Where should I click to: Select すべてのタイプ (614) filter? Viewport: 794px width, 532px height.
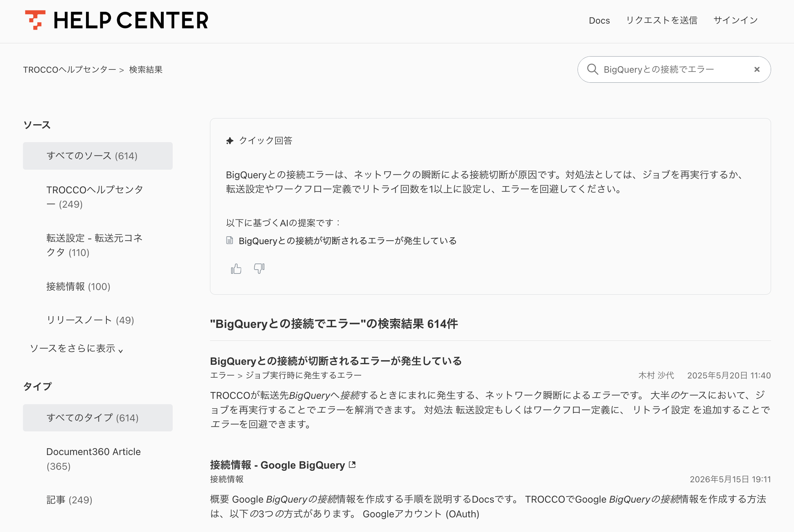[x=98, y=418]
